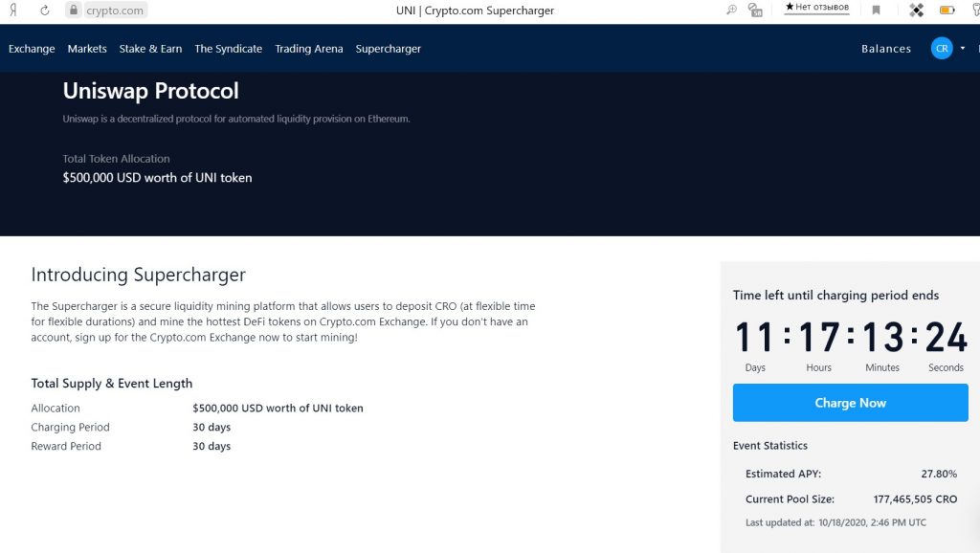Click the countdown Days value '11'
The width and height of the screenshot is (980, 553).
pos(755,338)
